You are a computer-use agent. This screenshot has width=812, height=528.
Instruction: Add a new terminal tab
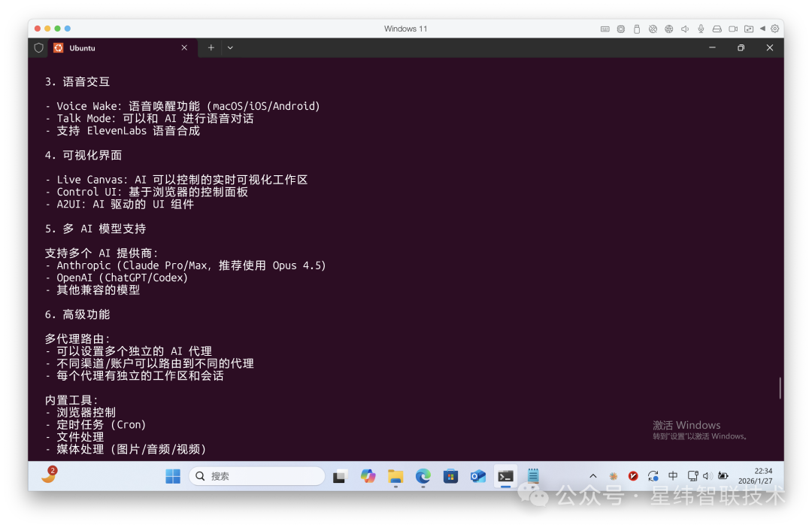tap(211, 47)
